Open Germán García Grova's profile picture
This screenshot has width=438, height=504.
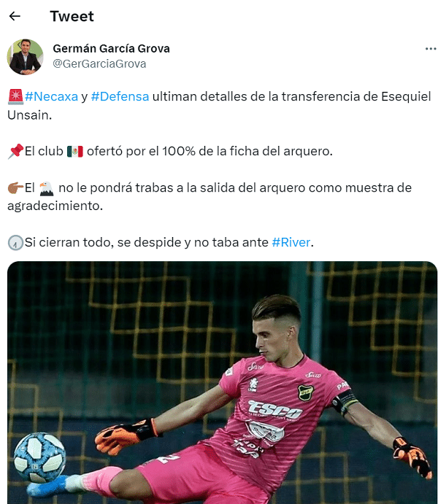point(25,57)
